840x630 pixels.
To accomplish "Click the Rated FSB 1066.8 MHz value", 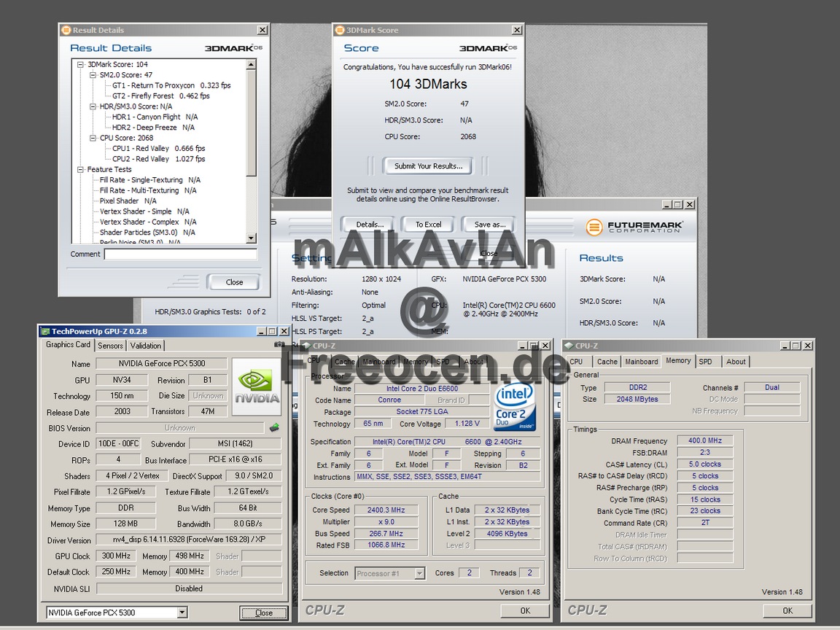I will [386, 545].
